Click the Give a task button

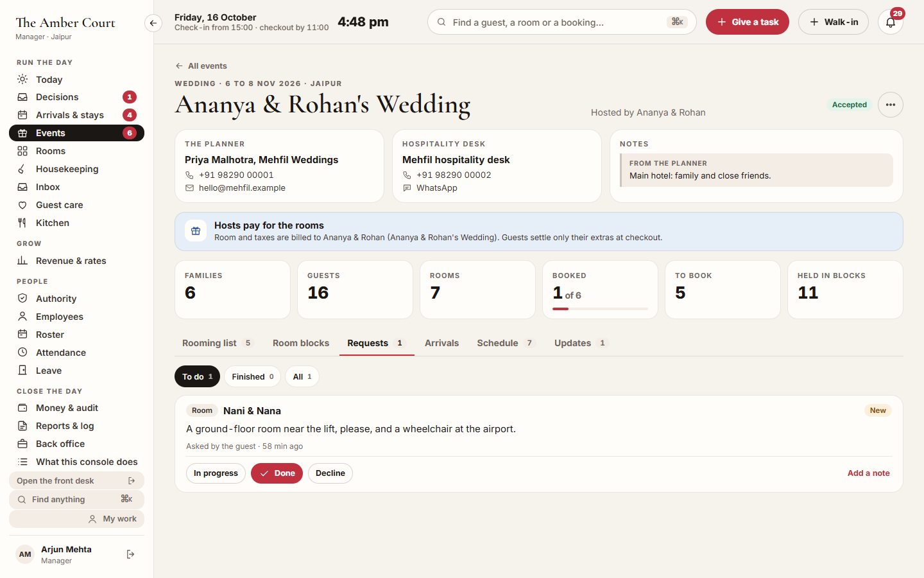pos(748,22)
